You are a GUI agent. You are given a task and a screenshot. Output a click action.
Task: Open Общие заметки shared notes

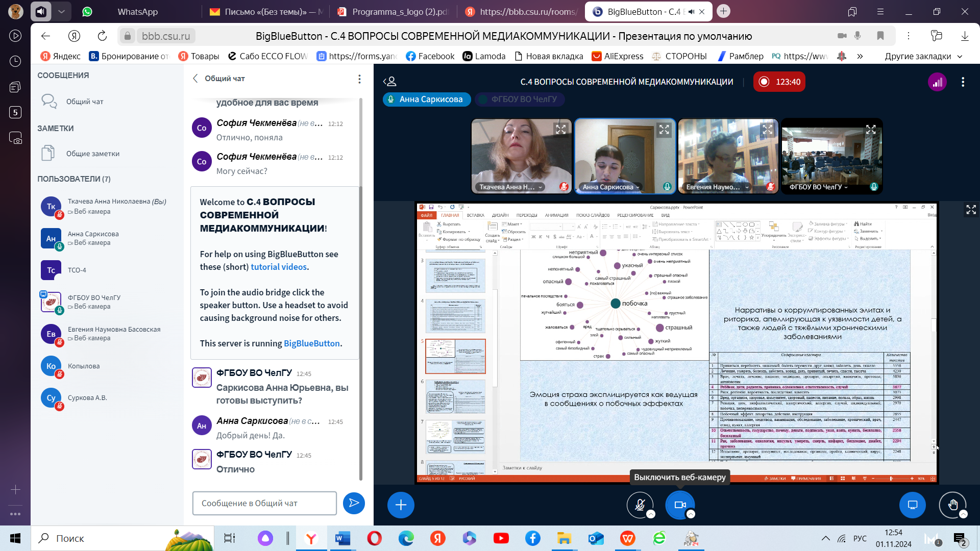(x=92, y=154)
